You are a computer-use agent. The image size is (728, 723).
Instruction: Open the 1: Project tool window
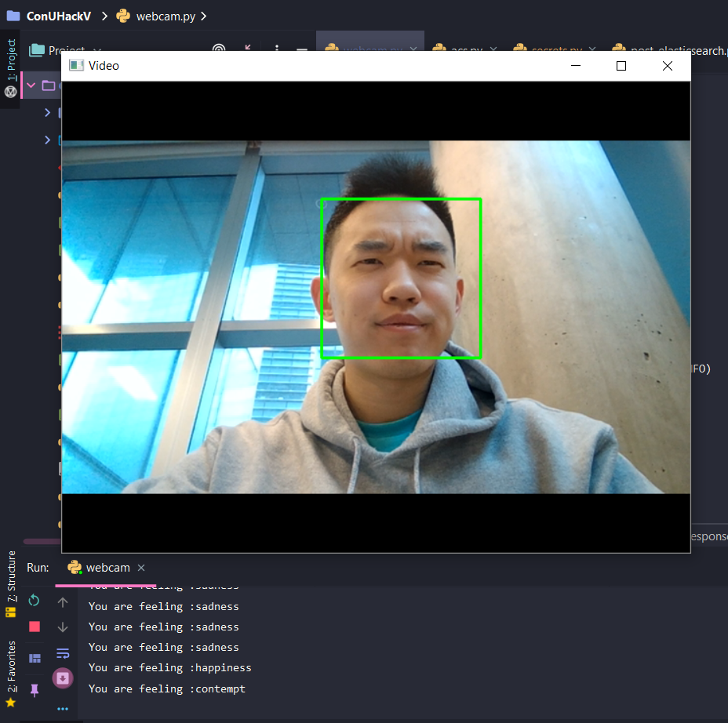(11, 68)
